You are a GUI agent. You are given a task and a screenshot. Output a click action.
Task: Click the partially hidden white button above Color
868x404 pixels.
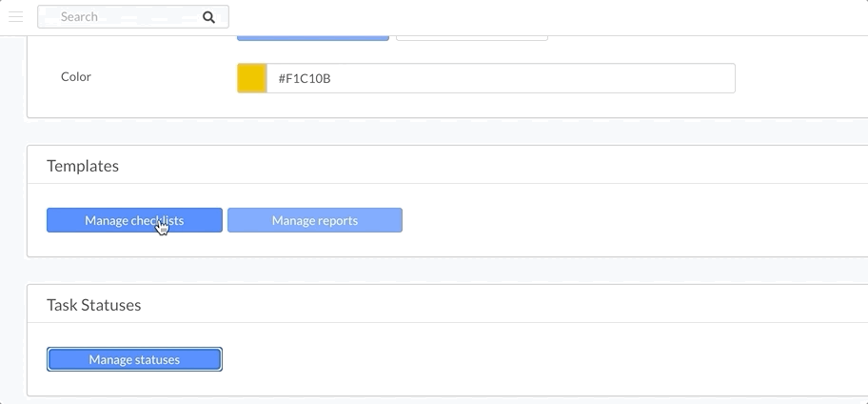pyautogui.click(x=472, y=38)
